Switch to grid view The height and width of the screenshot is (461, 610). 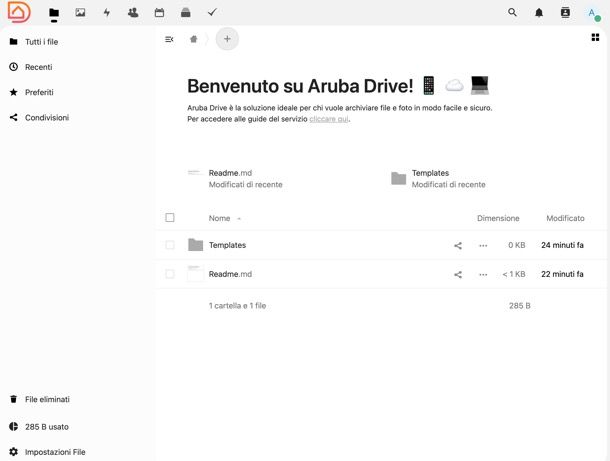(595, 37)
